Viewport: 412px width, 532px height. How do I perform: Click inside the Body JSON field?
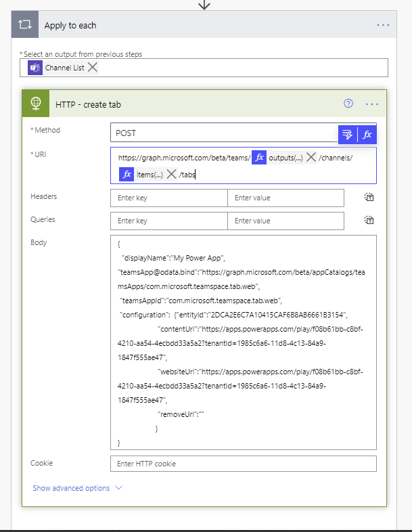pos(244,342)
